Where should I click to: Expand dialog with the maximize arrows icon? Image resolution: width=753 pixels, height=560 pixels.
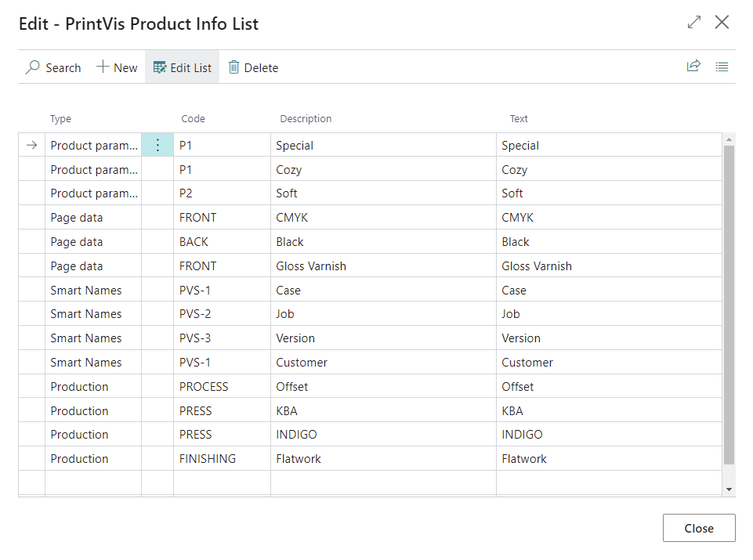694,23
